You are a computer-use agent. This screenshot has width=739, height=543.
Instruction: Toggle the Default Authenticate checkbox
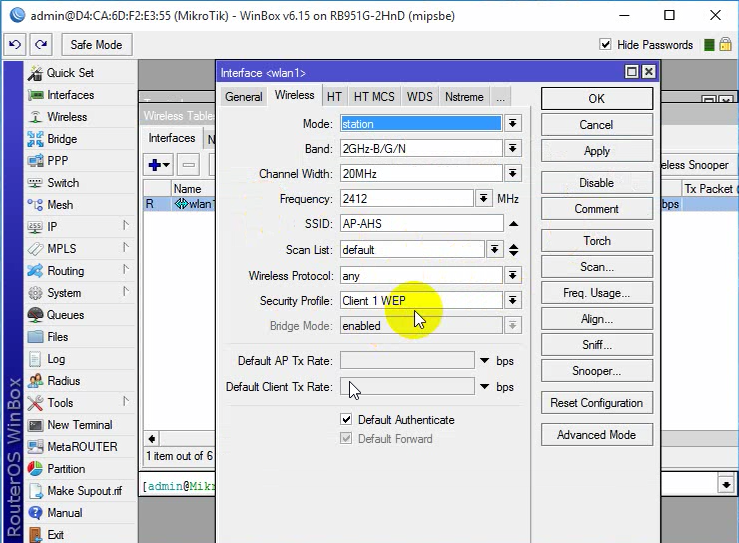click(x=346, y=419)
